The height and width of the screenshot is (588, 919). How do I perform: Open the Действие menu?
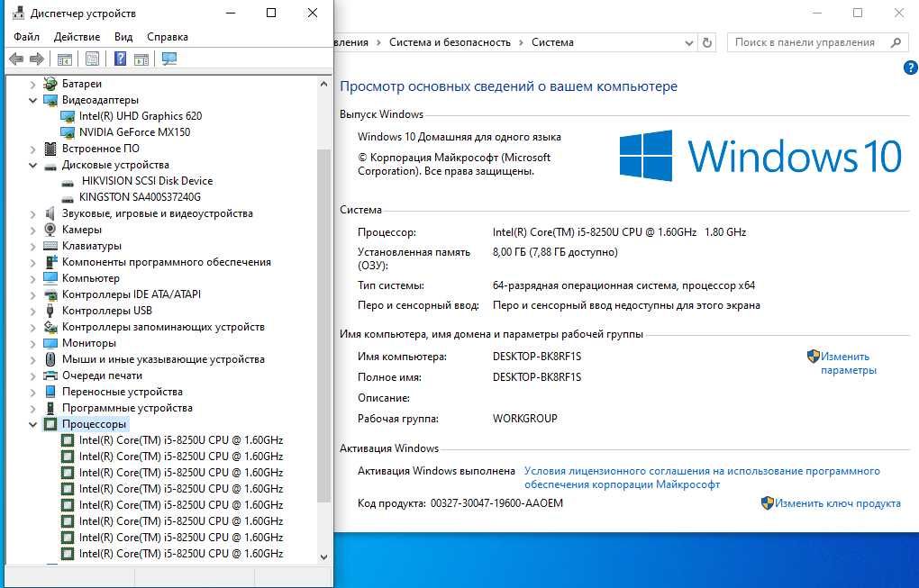[x=77, y=37]
